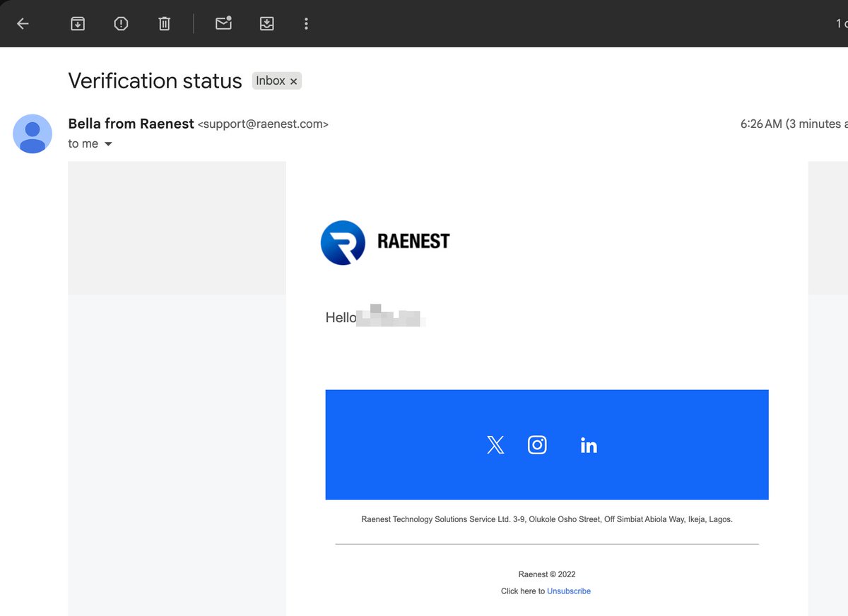This screenshot has height=616, width=848.
Task: Click the Verification status subject
Action: click(x=155, y=81)
